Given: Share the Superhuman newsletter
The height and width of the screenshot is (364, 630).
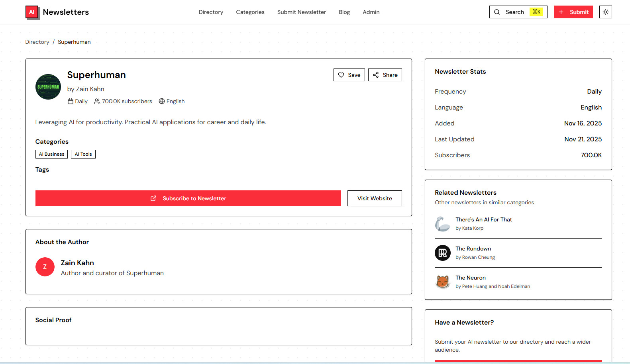Looking at the screenshot, I should (385, 75).
